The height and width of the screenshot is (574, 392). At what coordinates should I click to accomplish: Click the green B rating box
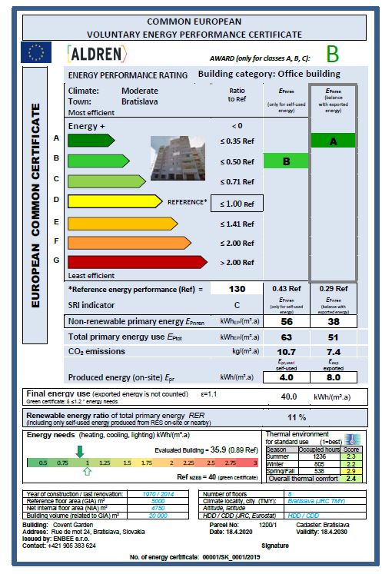[286, 161]
